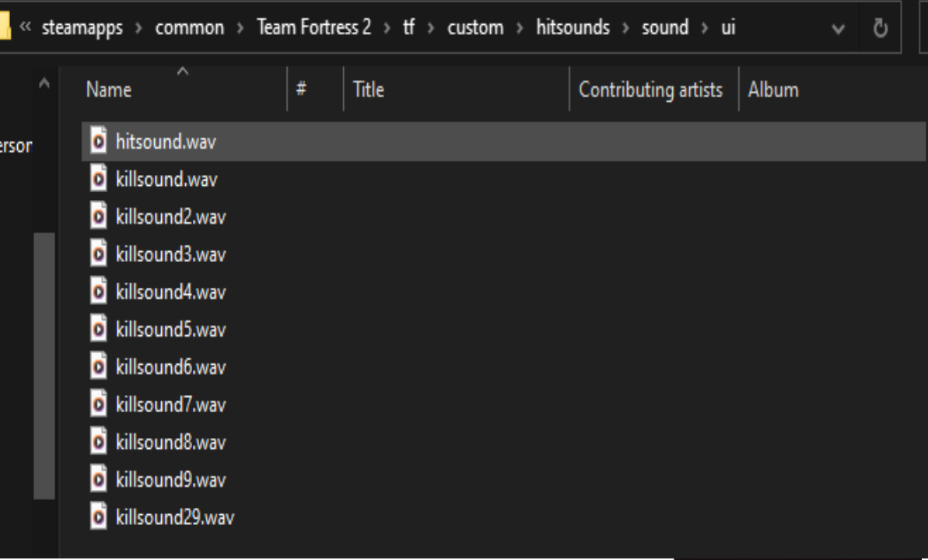This screenshot has width=928, height=560.
Task: Click the killsound7.wav audio icon
Action: point(96,404)
